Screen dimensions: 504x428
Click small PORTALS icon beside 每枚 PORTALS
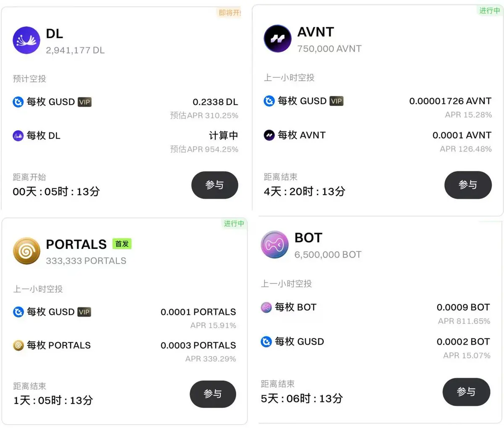pyautogui.click(x=18, y=345)
